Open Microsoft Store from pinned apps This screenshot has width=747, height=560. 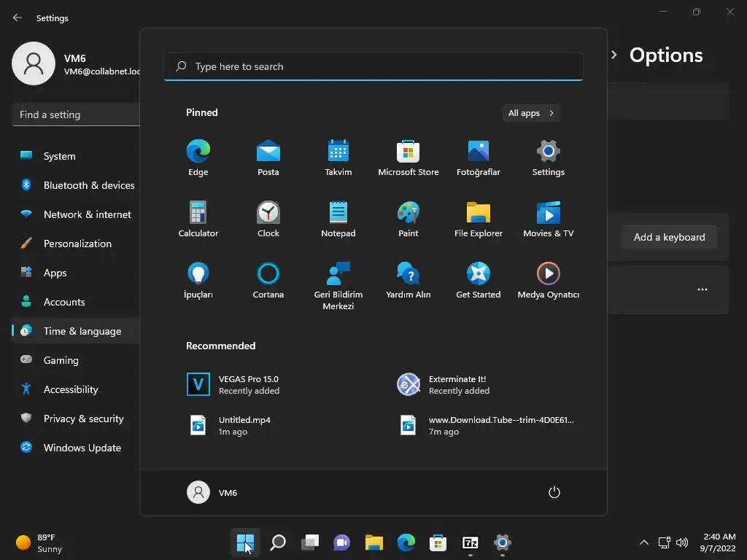[409, 158]
